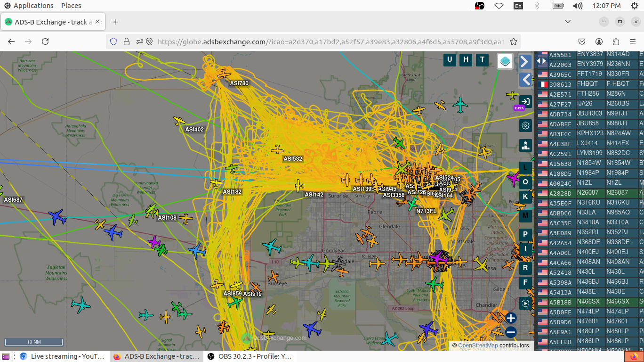Zoom out with the map minus button

tap(511, 332)
